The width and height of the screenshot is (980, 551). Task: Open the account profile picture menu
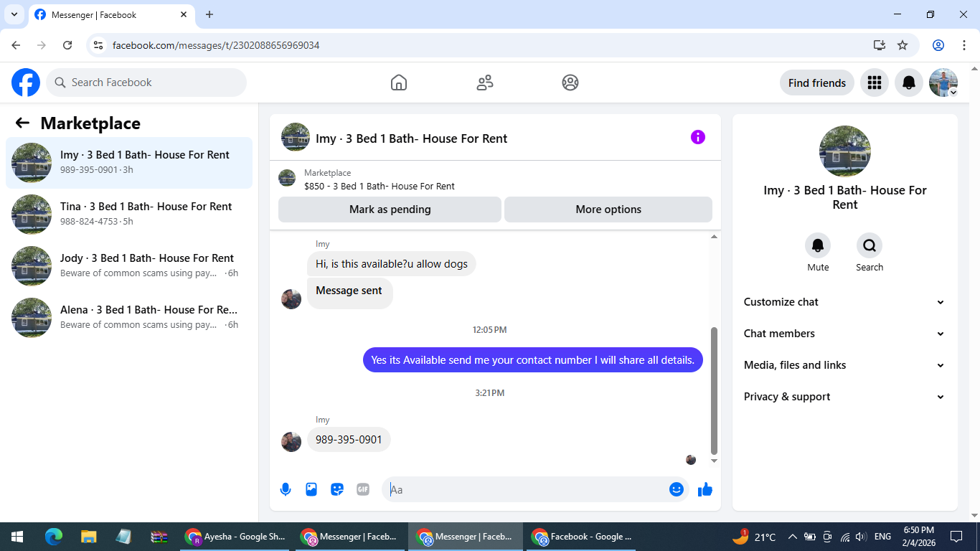click(943, 83)
